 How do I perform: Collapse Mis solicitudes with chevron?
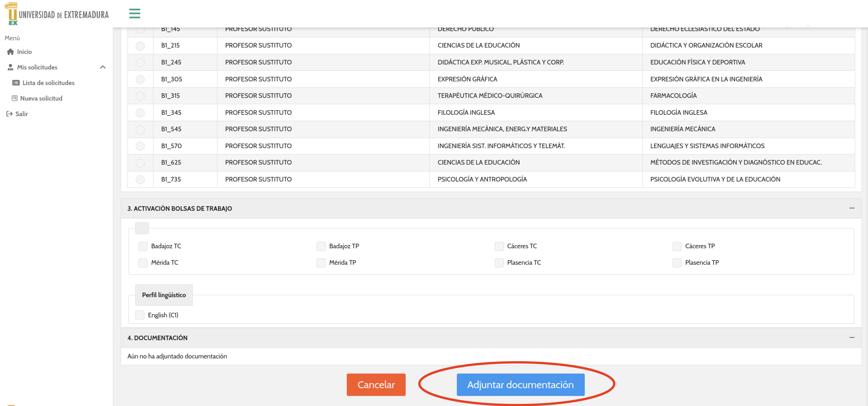tap(103, 67)
